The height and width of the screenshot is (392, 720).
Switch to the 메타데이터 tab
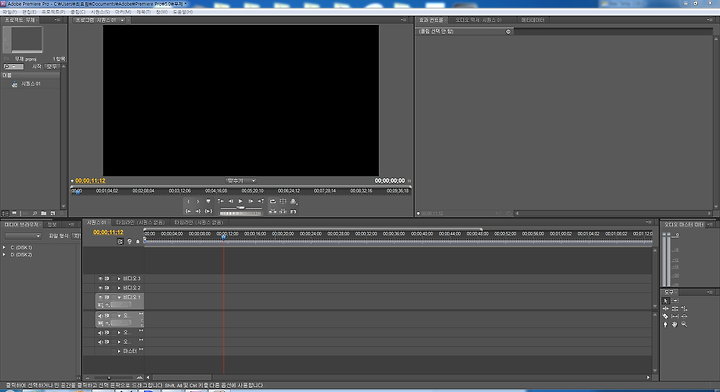[x=533, y=20]
